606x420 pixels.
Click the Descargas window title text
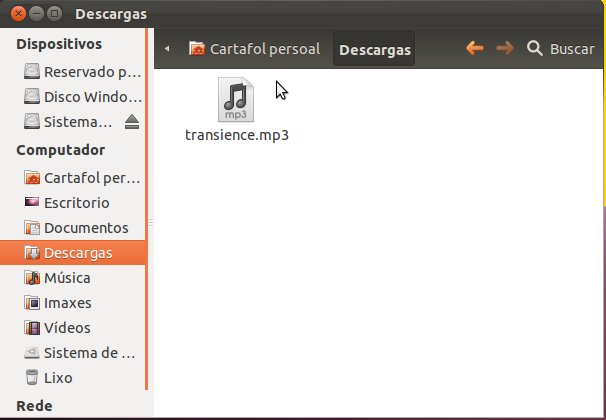tap(111, 14)
